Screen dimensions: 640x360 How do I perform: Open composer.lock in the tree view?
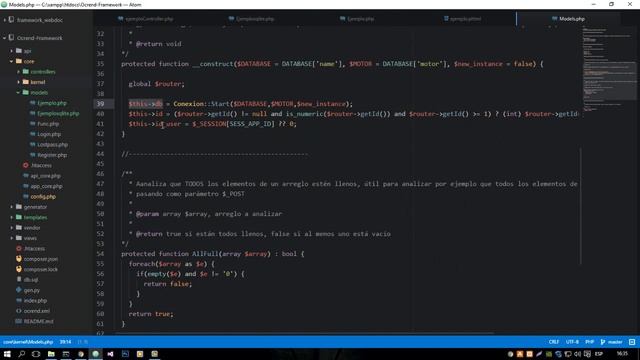tap(40, 269)
